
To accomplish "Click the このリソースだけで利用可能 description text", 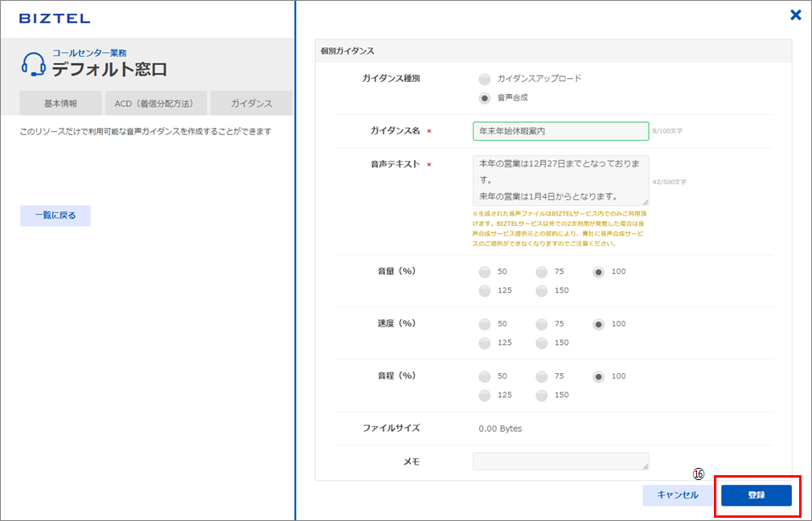I will click(146, 132).
